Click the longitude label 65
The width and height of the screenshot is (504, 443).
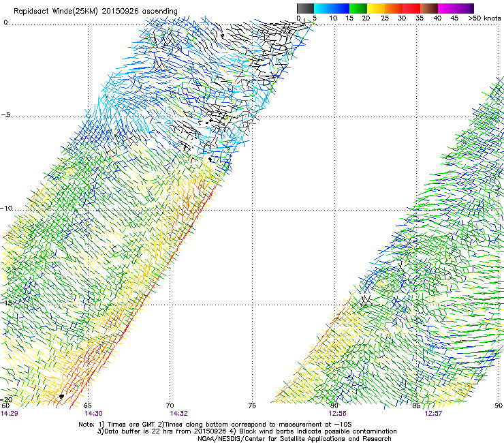coord(88,406)
